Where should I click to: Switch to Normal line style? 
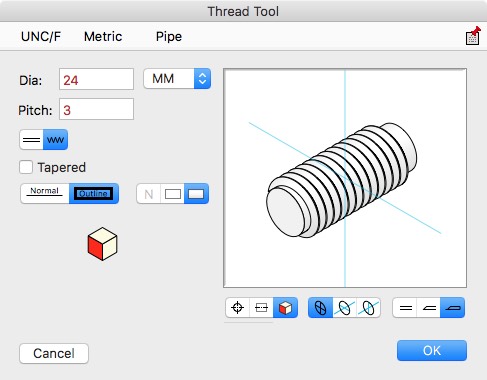click(x=45, y=193)
